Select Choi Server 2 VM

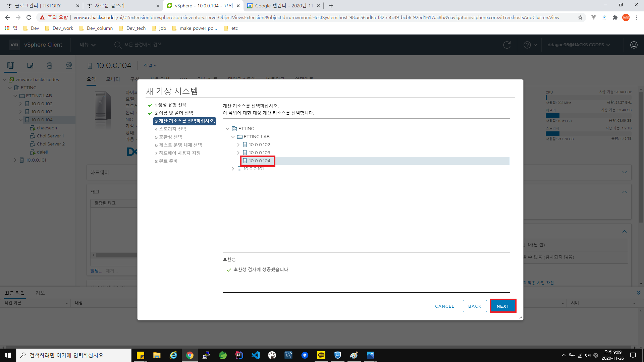[x=51, y=144]
